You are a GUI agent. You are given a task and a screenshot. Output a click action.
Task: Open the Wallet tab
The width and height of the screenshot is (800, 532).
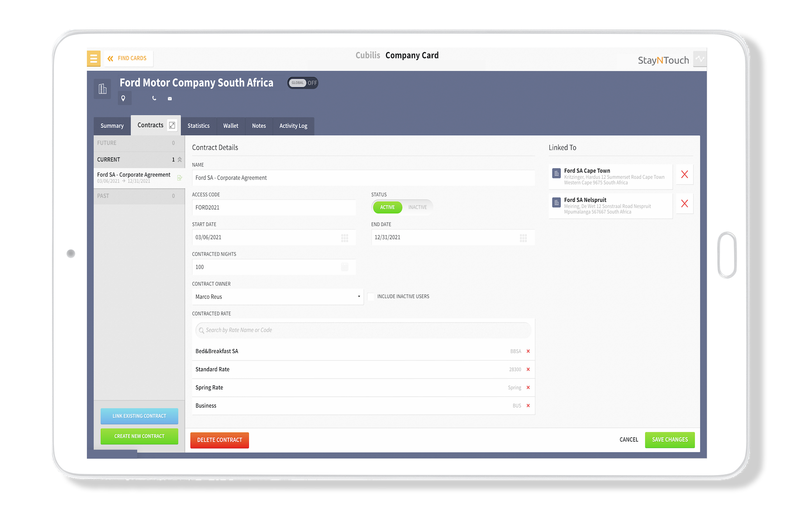pyautogui.click(x=231, y=126)
